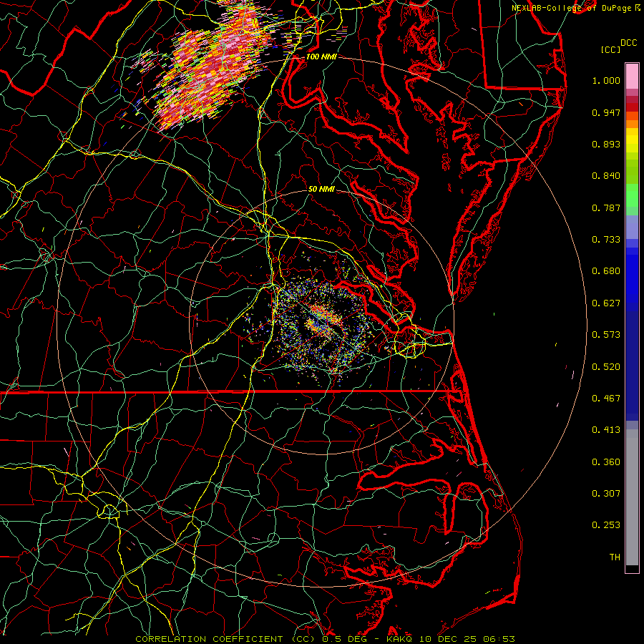Click the 0.520 color scale value

[x=606, y=367]
